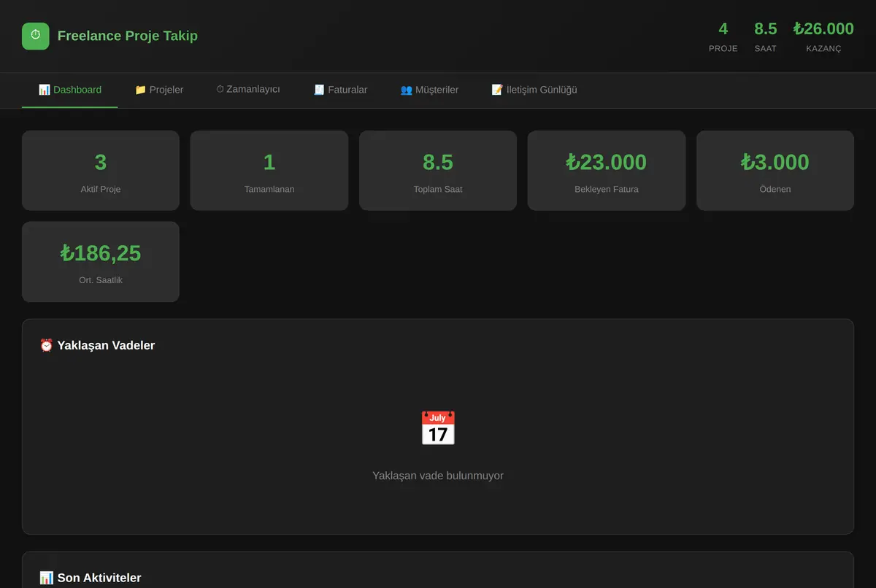
Task: Click the Ödenen stat card
Action: pyautogui.click(x=775, y=171)
